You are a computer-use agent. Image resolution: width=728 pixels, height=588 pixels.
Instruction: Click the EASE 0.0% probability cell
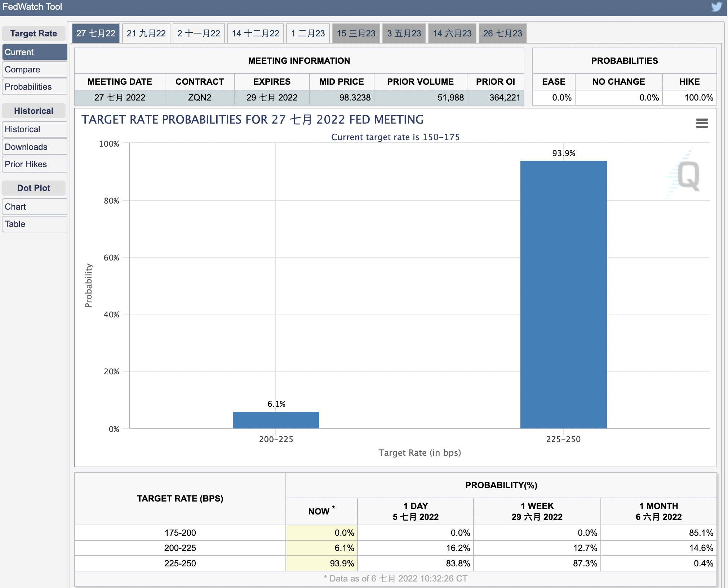click(x=554, y=98)
